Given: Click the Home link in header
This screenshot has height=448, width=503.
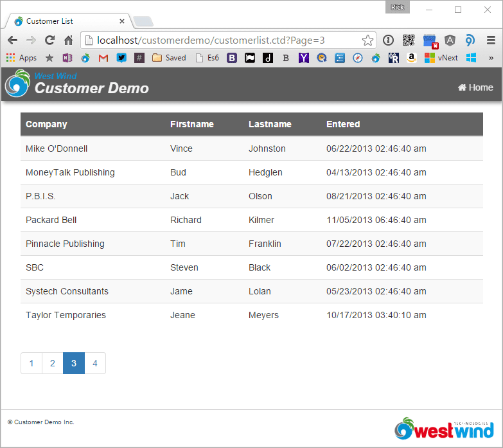Looking at the screenshot, I should (475, 87).
